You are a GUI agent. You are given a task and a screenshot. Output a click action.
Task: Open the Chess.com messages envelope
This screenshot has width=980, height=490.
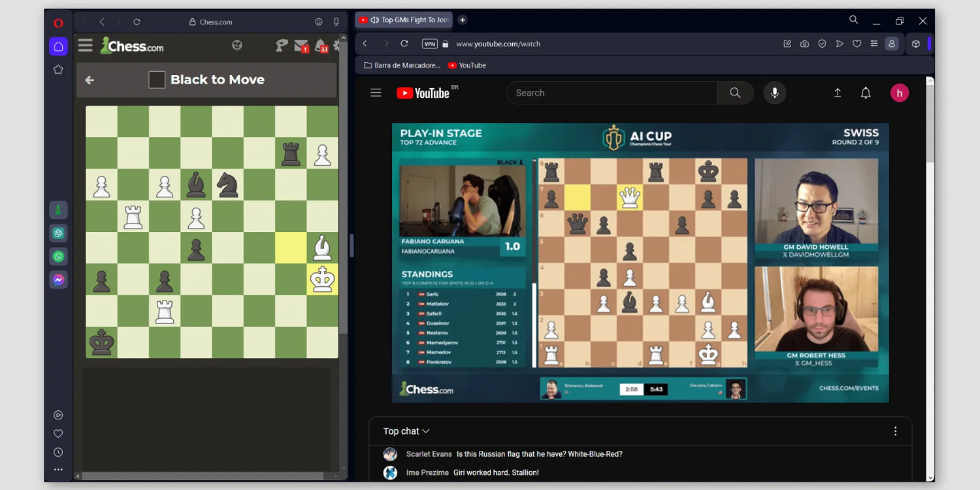(301, 46)
